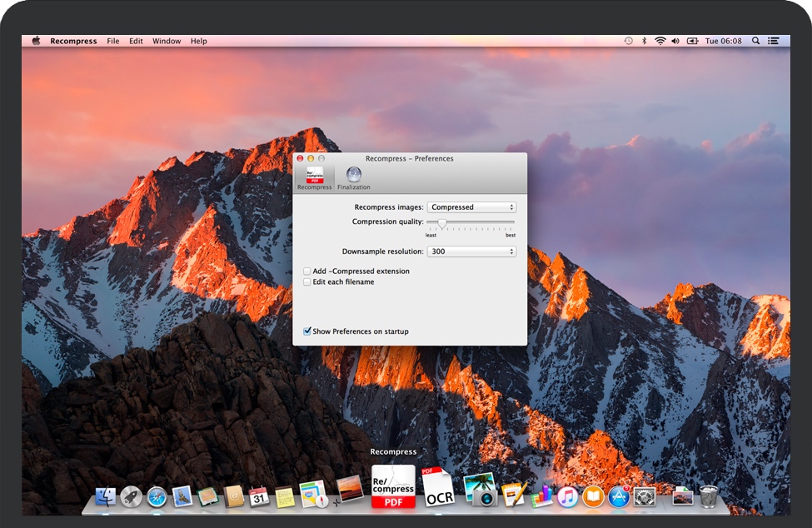Open the Window menu
Image resolution: width=812 pixels, height=528 pixels.
[x=167, y=41]
